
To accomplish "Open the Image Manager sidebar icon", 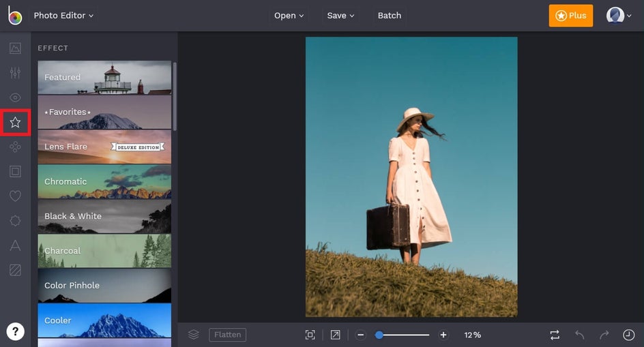I will coord(15,48).
